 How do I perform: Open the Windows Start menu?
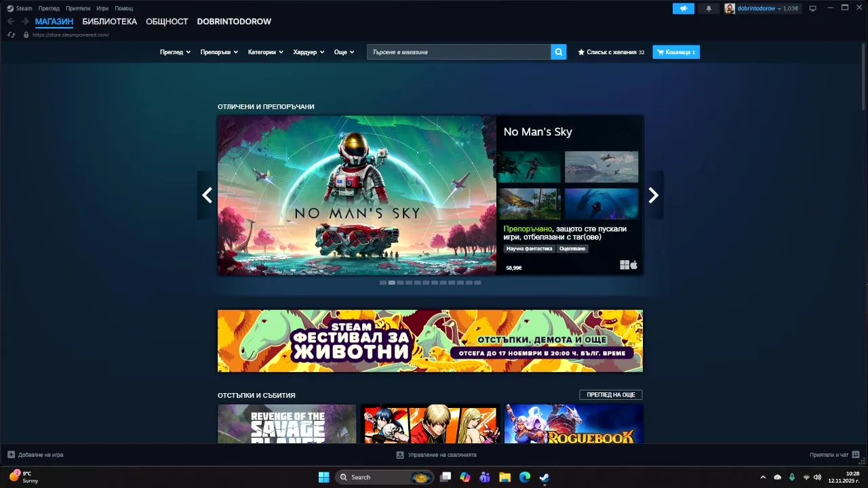[324, 477]
